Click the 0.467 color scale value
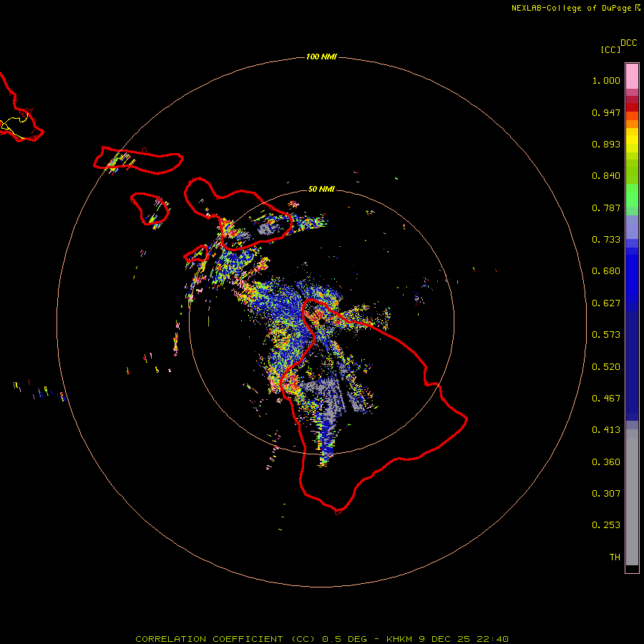The height and width of the screenshot is (644, 644). click(606, 399)
